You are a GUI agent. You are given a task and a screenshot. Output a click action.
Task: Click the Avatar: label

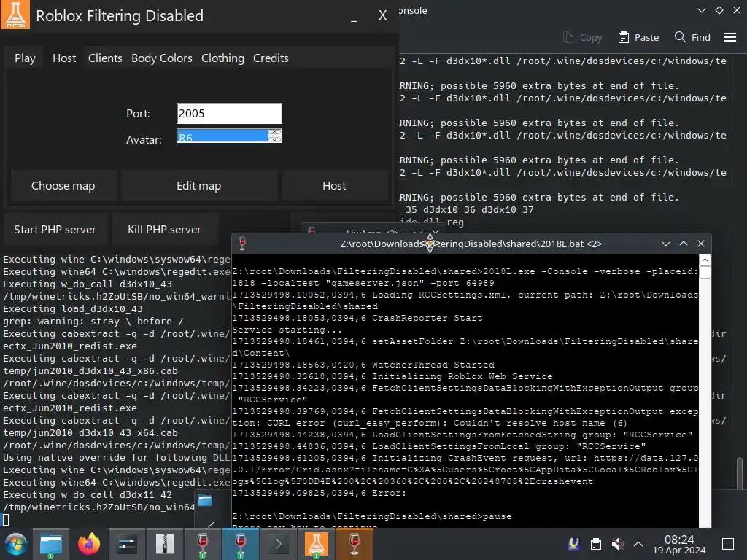(x=144, y=139)
